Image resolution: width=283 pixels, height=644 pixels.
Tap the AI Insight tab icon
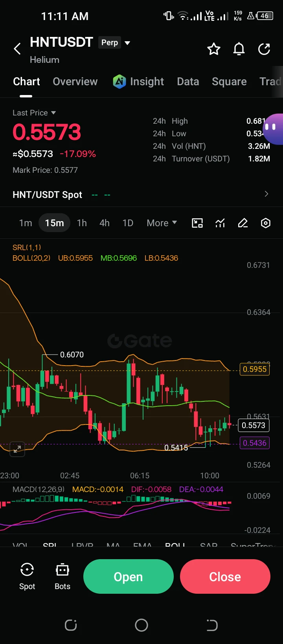pyautogui.click(x=119, y=81)
